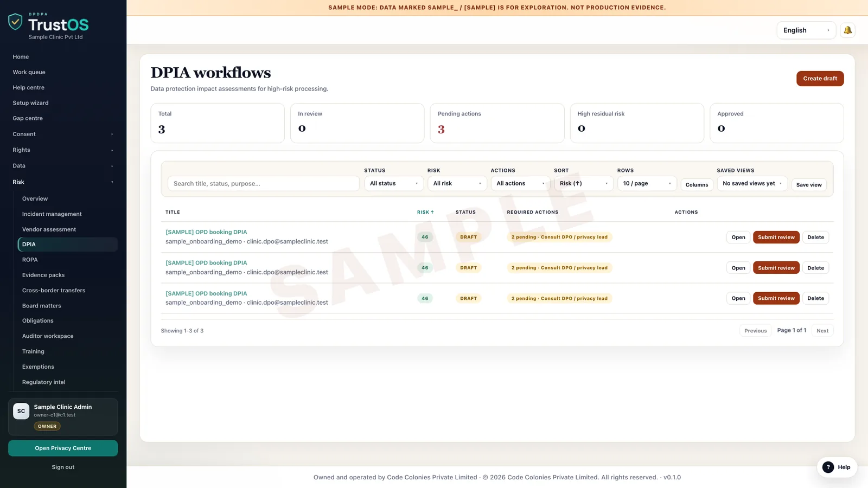Click the TrustOS shield logo
The width and height of the screenshot is (868, 488).
point(15,22)
